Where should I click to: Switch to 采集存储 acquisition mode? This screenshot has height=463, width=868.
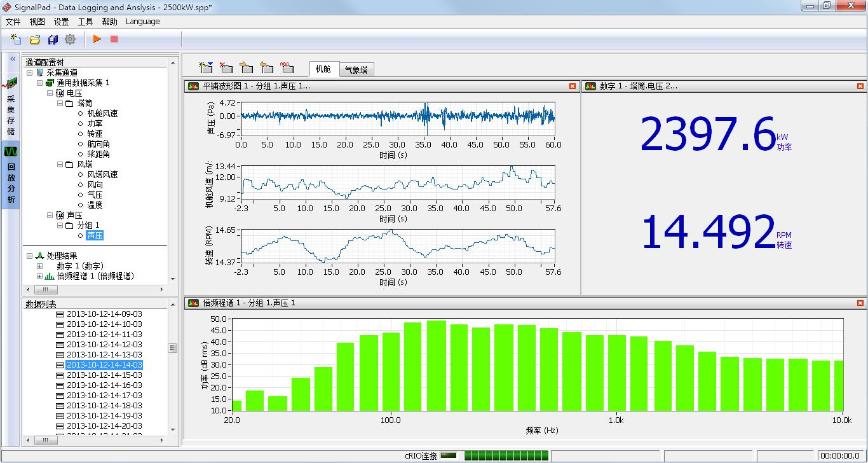coord(10,107)
